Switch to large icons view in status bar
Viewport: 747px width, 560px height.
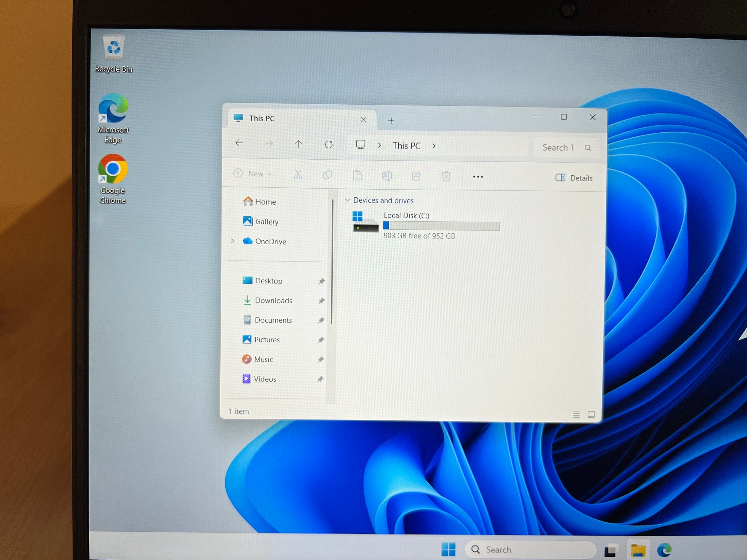click(591, 415)
